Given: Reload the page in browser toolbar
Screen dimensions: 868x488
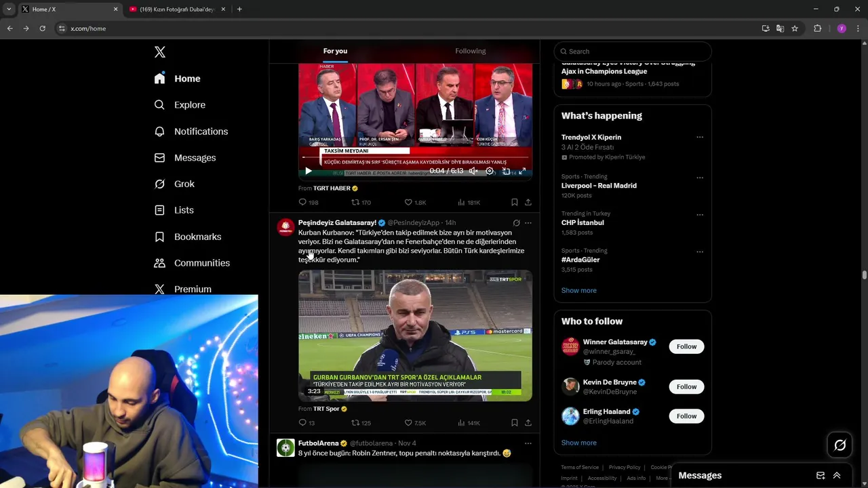Looking at the screenshot, I should click(x=42, y=28).
